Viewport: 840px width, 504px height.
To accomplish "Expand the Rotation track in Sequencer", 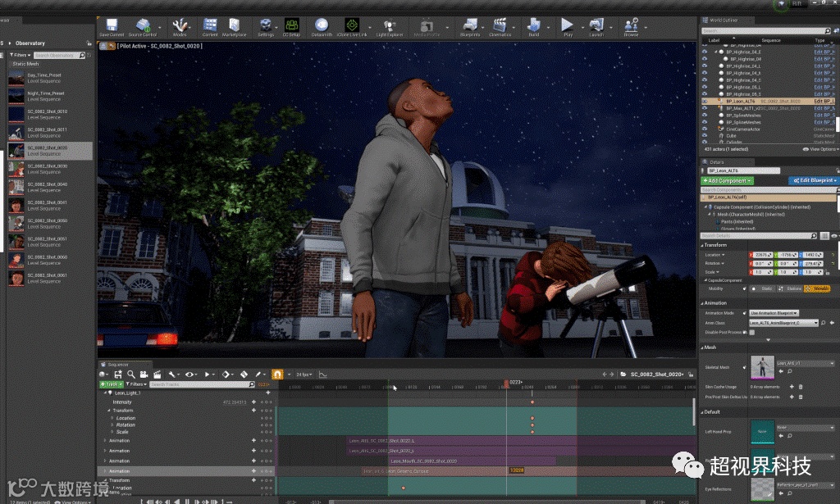I will click(x=112, y=425).
